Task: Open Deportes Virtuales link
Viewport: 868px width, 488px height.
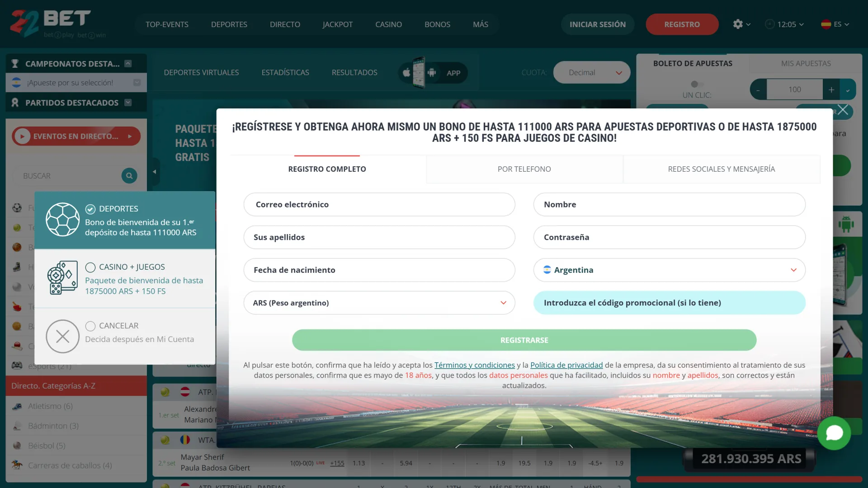Action: point(201,72)
